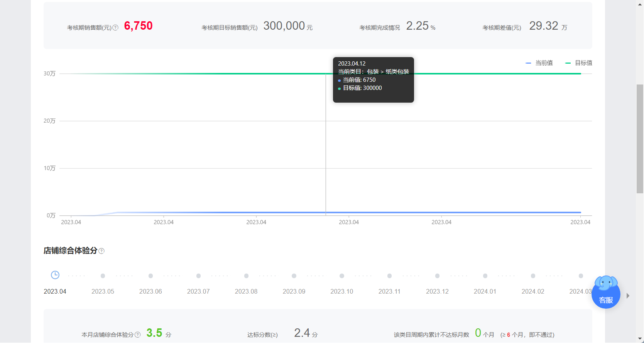The width and height of the screenshot is (644, 343).
Task: Click the 考核期差值(元) label
Action: pyautogui.click(x=502, y=28)
